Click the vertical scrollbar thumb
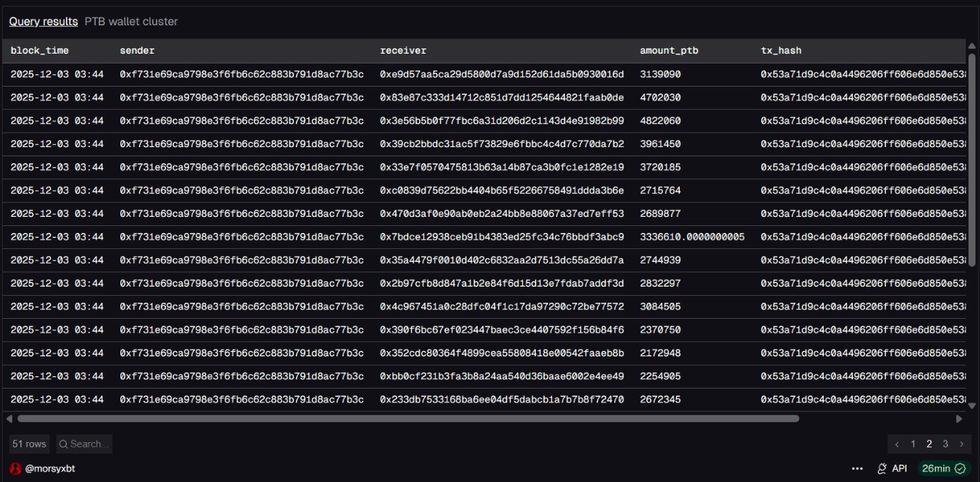 coord(972,160)
